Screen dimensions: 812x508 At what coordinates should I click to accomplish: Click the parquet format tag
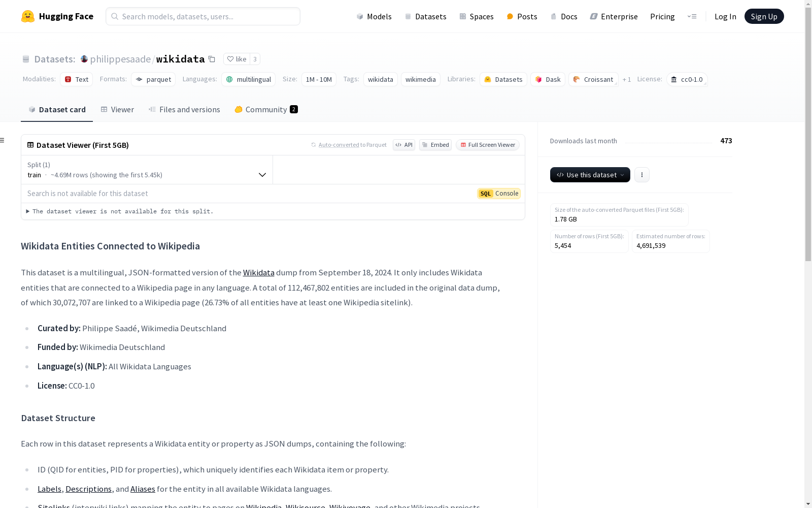pos(153,79)
